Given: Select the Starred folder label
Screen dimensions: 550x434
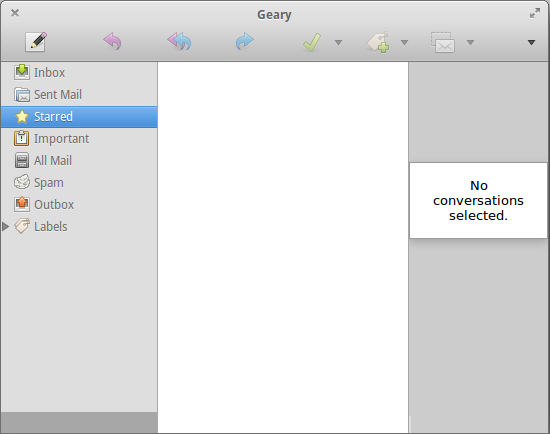Looking at the screenshot, I should pyautogui.click(x=53, y=116).
